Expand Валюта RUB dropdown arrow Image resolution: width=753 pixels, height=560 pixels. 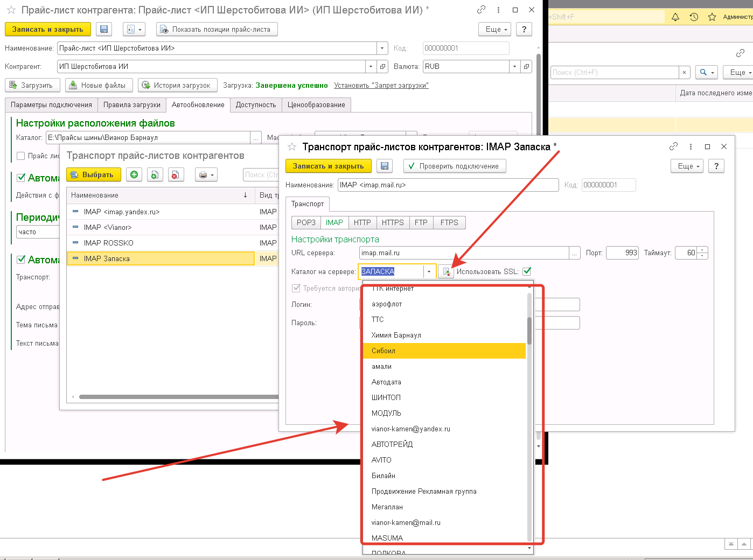click(x=514, y=66)
